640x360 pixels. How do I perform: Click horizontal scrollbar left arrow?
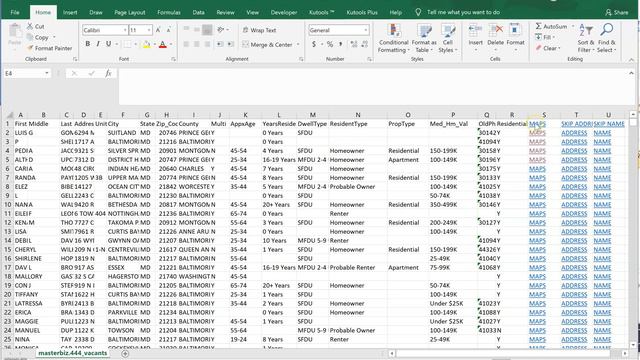pos(391,353)
